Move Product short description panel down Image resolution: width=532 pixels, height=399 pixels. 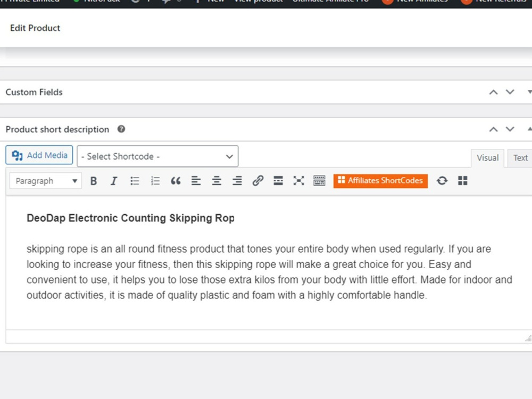(x=510, y=129)
